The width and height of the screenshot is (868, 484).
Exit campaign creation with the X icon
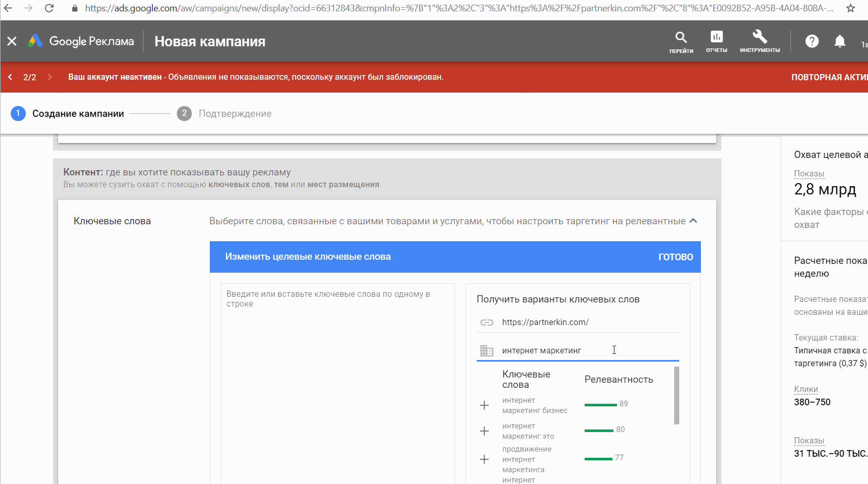(12, 41)
